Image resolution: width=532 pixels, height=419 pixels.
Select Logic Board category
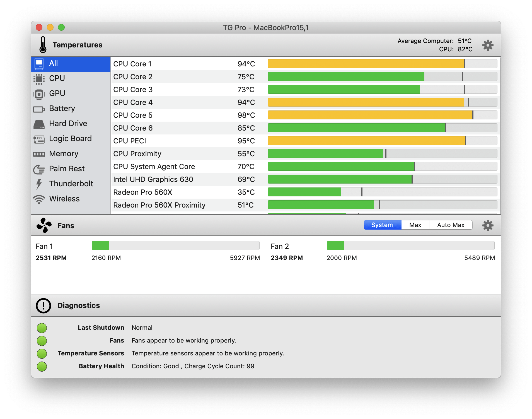coord(70,139)
